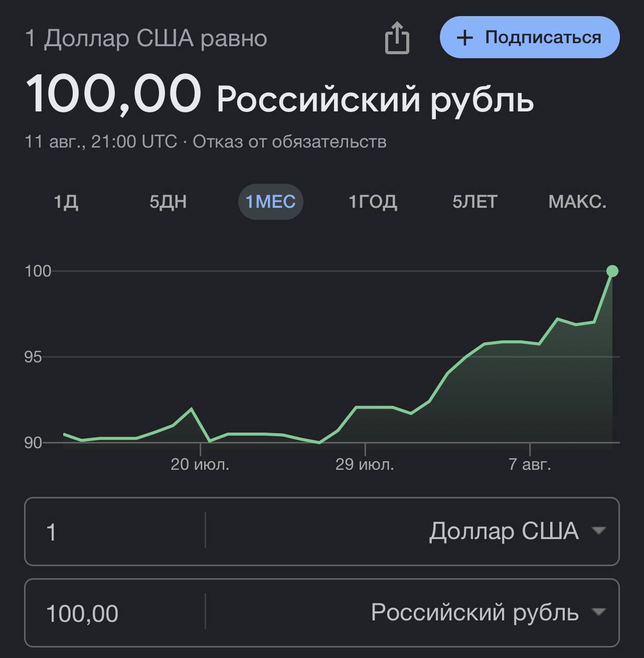Click the 7 авг. date marker
Screen dimensions: 644x658
click(x=529, y=464)
